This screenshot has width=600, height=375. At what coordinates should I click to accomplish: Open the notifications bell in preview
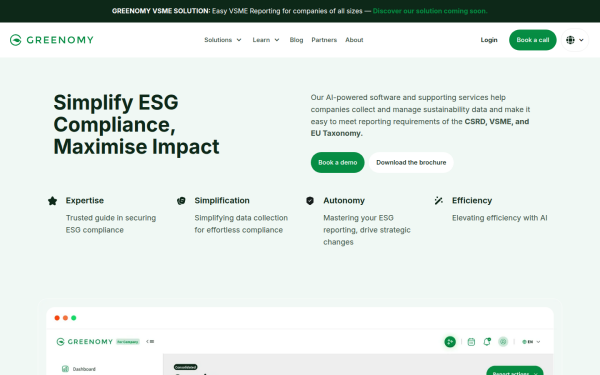coord(487,341)
